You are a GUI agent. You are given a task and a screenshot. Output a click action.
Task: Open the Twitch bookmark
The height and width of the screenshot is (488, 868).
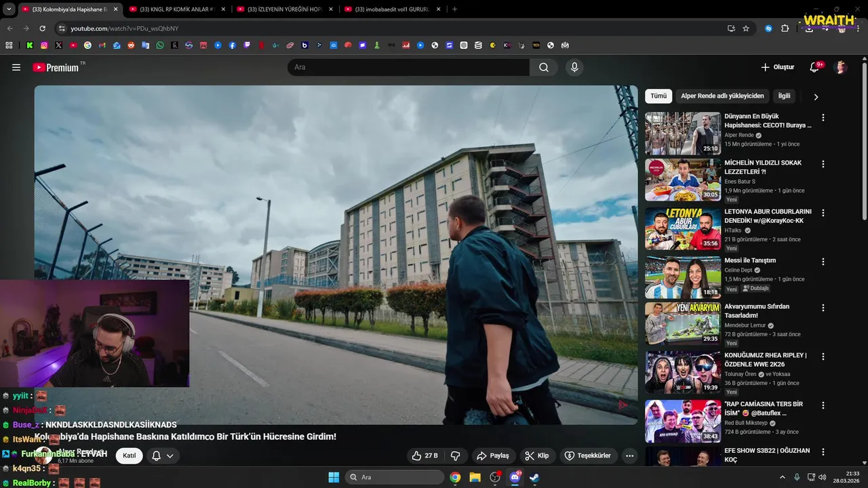pyautogui.click(x=247, y=45)
